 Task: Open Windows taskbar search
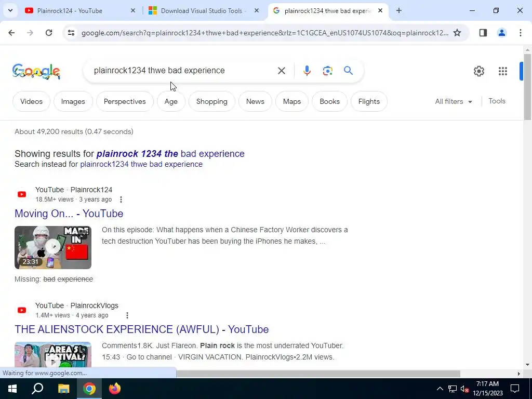[x=37, y=389]
